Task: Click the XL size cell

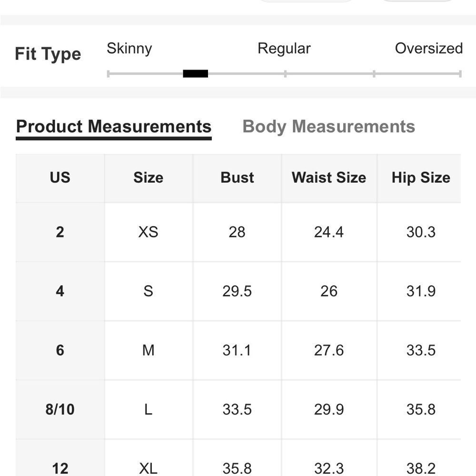Action: (148, 468)
